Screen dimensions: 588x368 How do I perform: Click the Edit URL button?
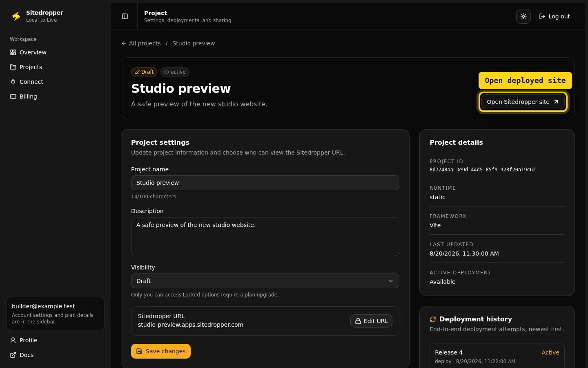371,321
